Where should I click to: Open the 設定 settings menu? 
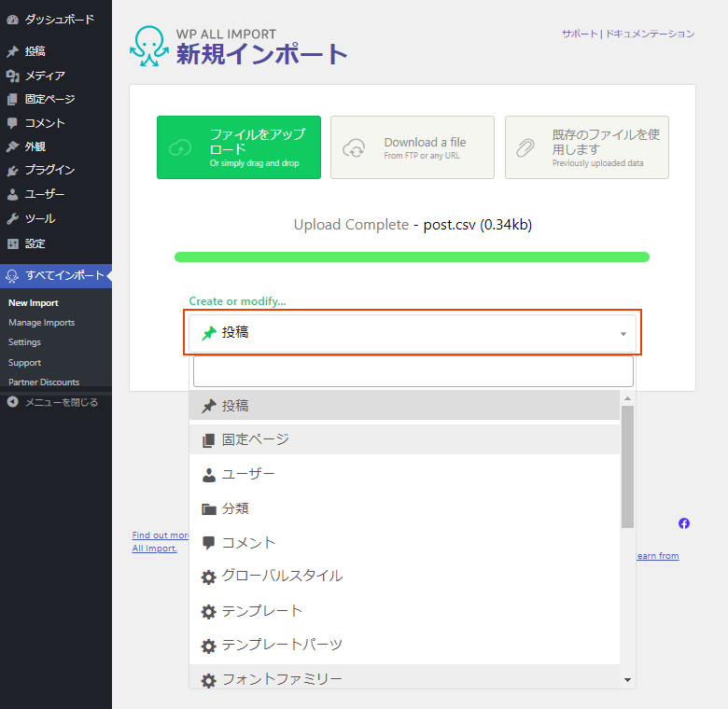(x=35, y=243)
